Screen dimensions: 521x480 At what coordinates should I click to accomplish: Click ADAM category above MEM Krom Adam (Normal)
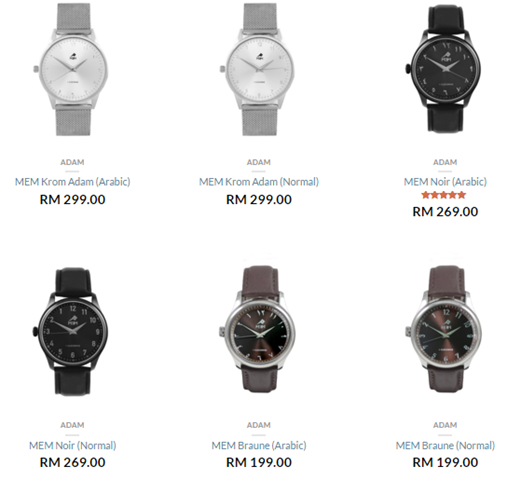click(259, 162)
